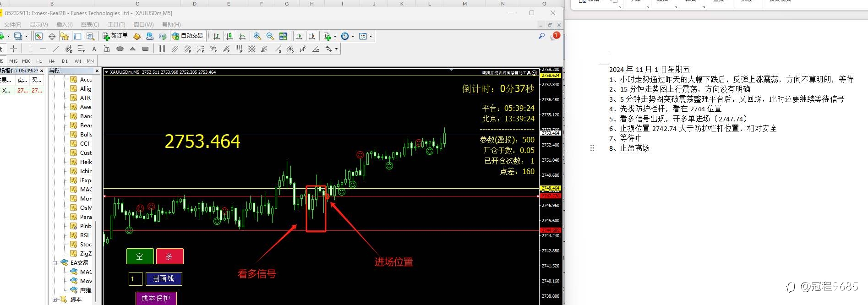Click the red 多 buy button

point(169,256)
